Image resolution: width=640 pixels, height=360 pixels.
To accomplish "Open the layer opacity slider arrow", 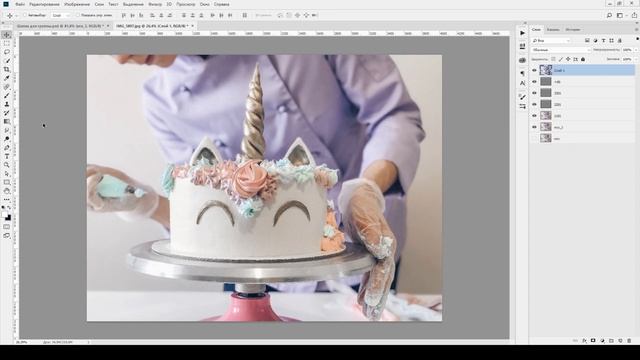I will 636,50.
